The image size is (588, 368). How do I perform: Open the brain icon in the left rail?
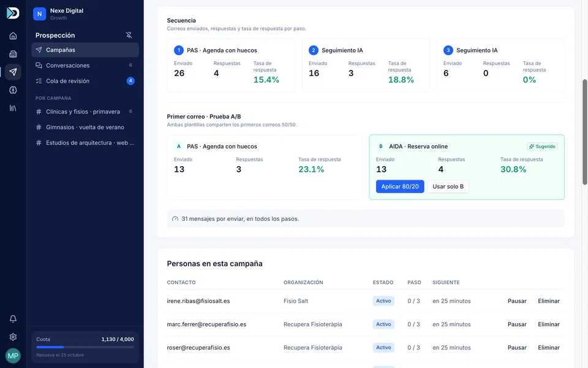click(13, 90)
